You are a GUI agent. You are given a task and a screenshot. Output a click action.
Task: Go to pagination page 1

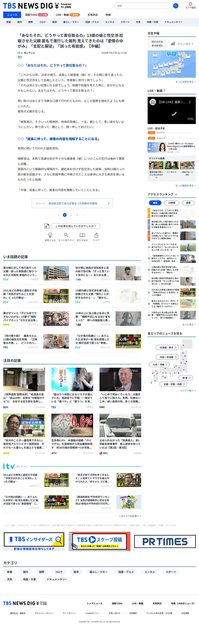click(58, 215)
